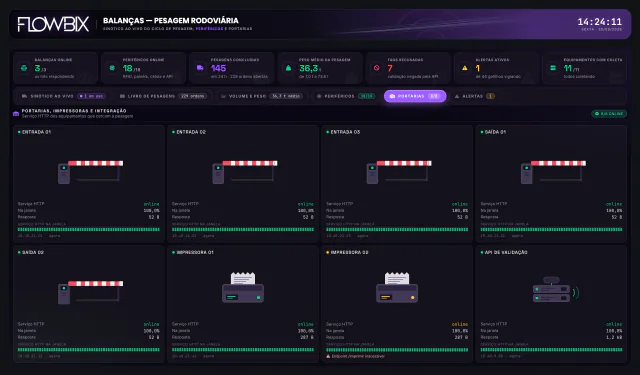The width and height of the screenshot is (640, 375).
Task: Click the alert triangle icon in Alertas tab
Action: coord(457,96)
